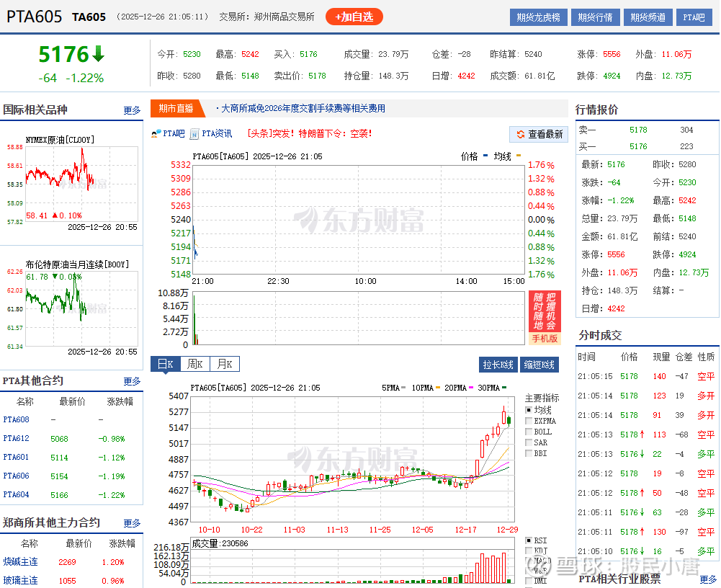This screenshot has height=588, width=721.
Task: Open the PTA606 contract link
Action: (16, 476)
